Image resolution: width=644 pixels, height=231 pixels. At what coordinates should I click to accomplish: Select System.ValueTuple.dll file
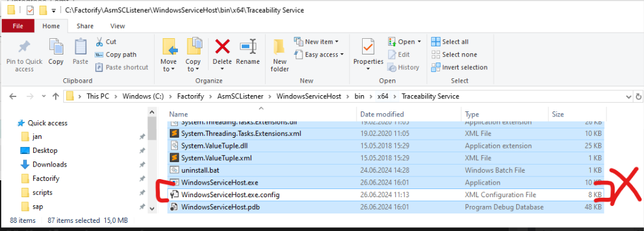pyautogui.click(x=386, y=146)
